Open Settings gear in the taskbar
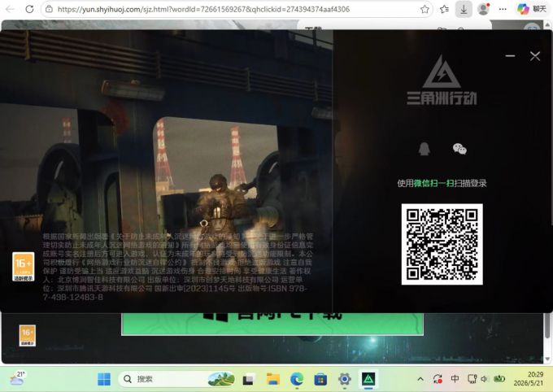 tap(345, 379)
